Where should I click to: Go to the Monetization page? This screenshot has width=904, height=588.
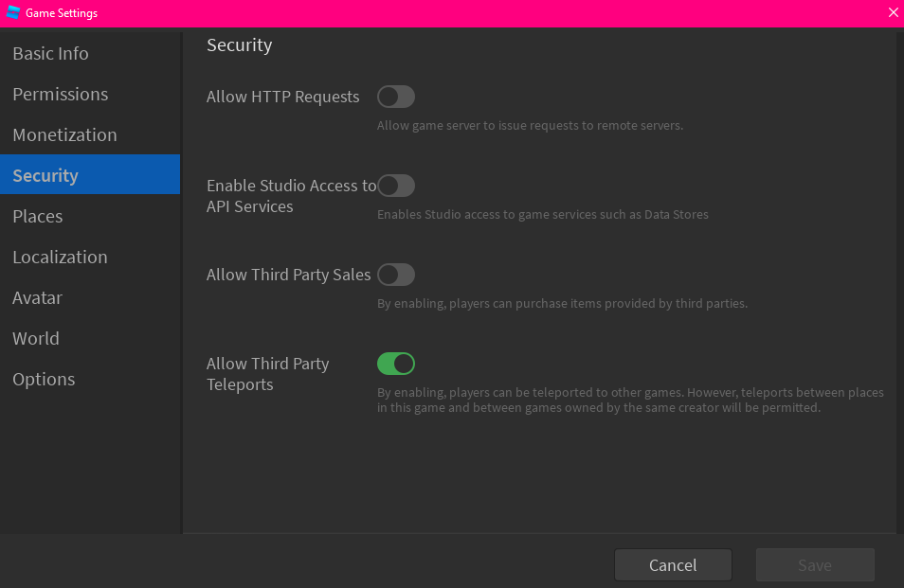(x=90, y=134)
